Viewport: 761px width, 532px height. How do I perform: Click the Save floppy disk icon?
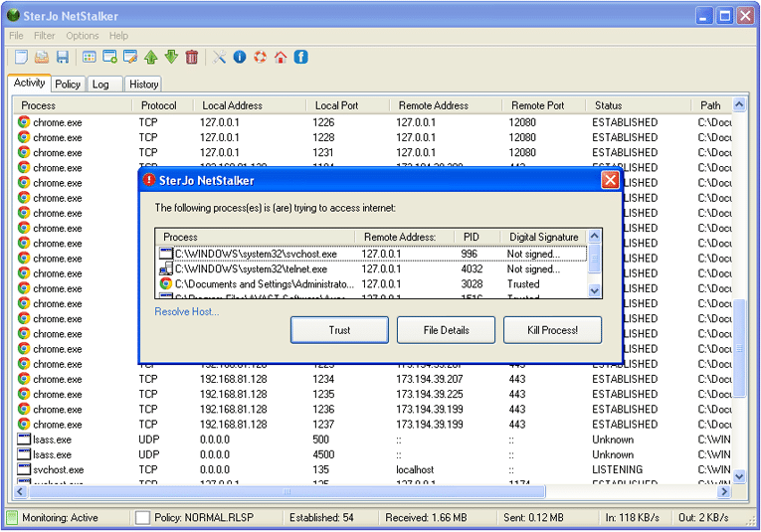click(62, 58)
